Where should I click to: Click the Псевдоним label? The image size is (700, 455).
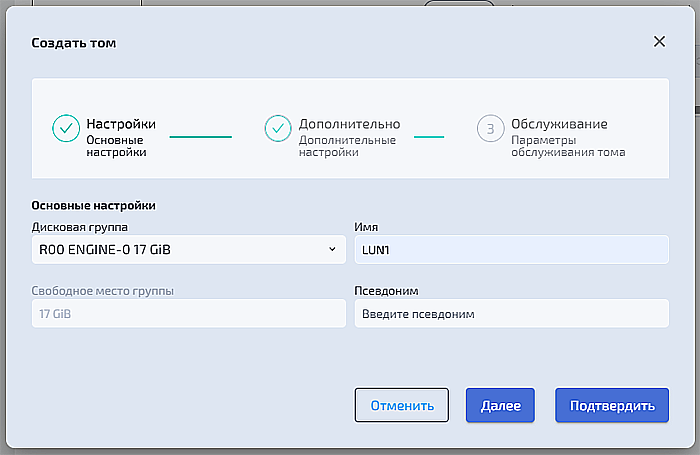click(386, 291)
